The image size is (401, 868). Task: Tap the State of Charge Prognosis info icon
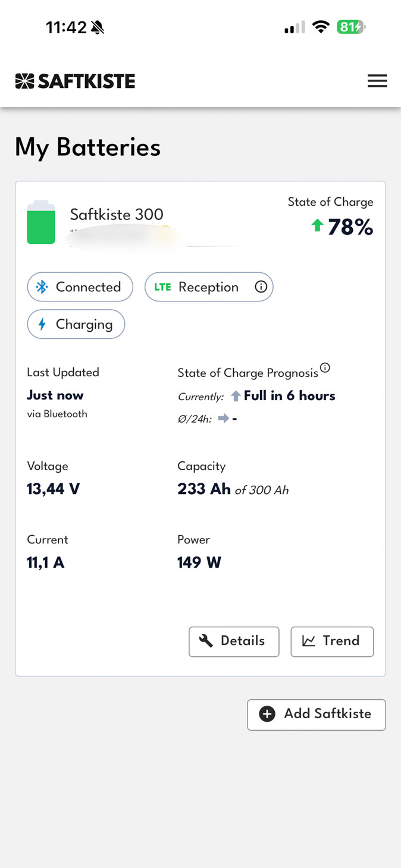[325, 368]
